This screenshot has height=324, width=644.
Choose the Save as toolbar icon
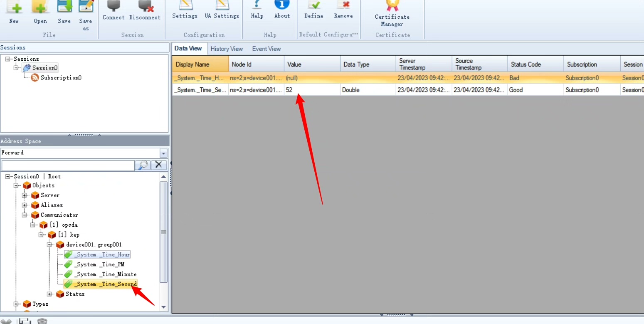86,6
